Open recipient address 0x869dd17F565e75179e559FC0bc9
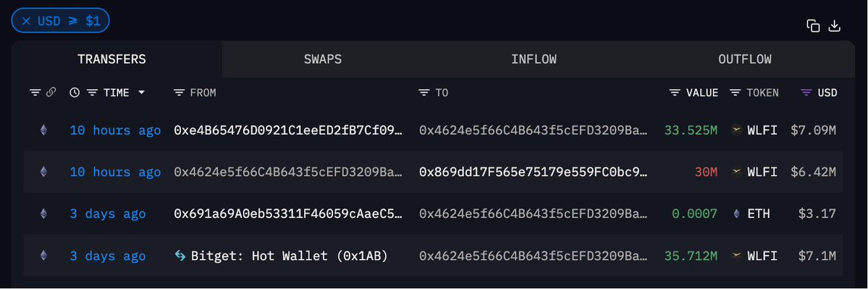 click(533, 172)
